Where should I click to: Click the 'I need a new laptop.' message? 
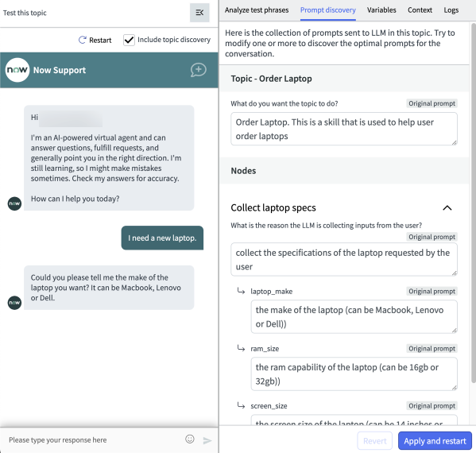click(x=162, y=238)
